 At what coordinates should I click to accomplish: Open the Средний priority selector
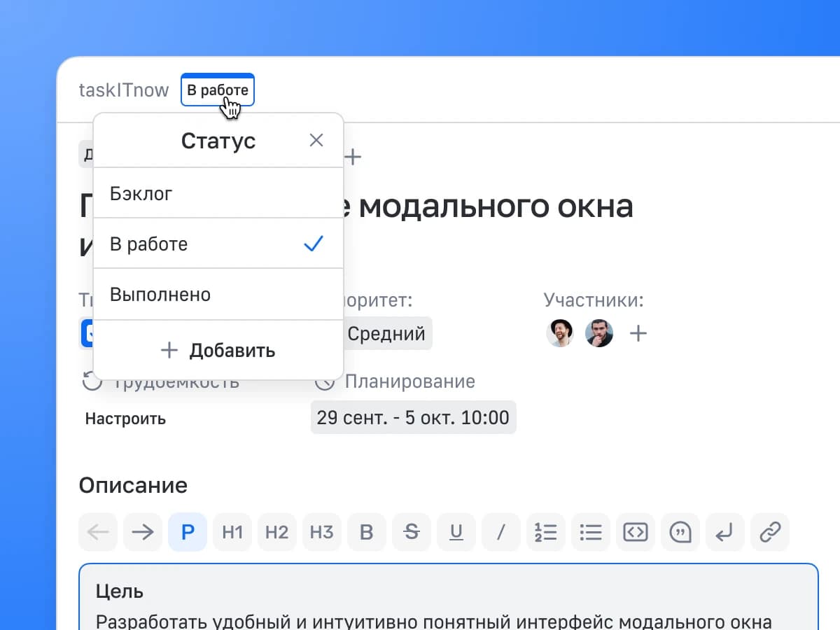point(386,333)
